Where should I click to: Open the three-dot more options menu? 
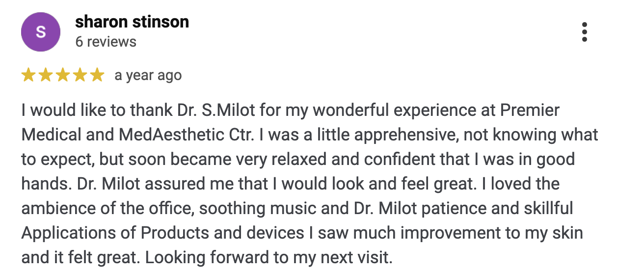(584, 32)
